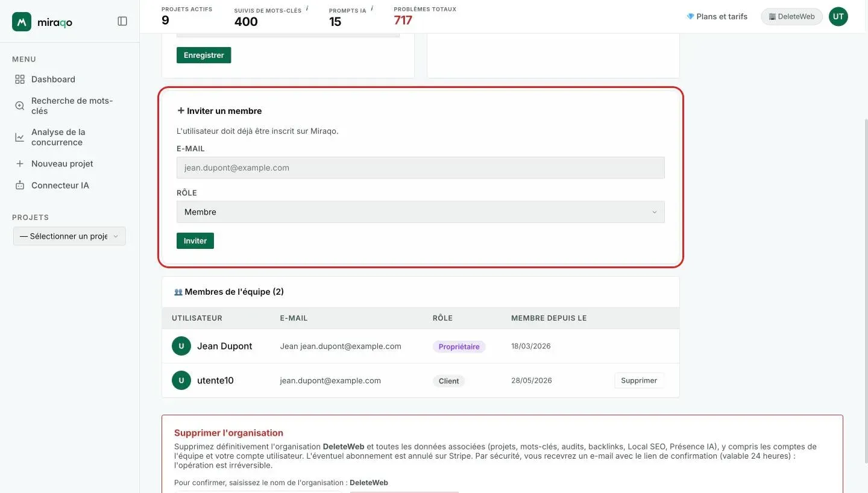Remove utente10 with the Supprimer button
The height and width of the screenshot is (493, 868).
[x=639, y=380]
